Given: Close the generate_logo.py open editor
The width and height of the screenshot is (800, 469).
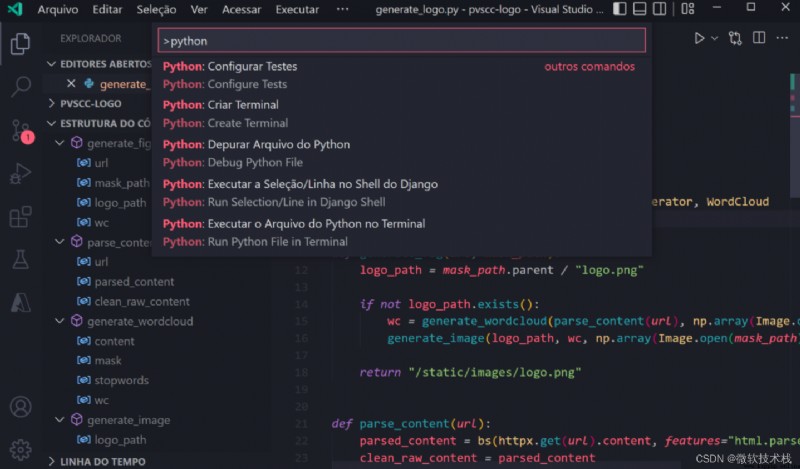Looking at the screenshot, I should point(71,83).
